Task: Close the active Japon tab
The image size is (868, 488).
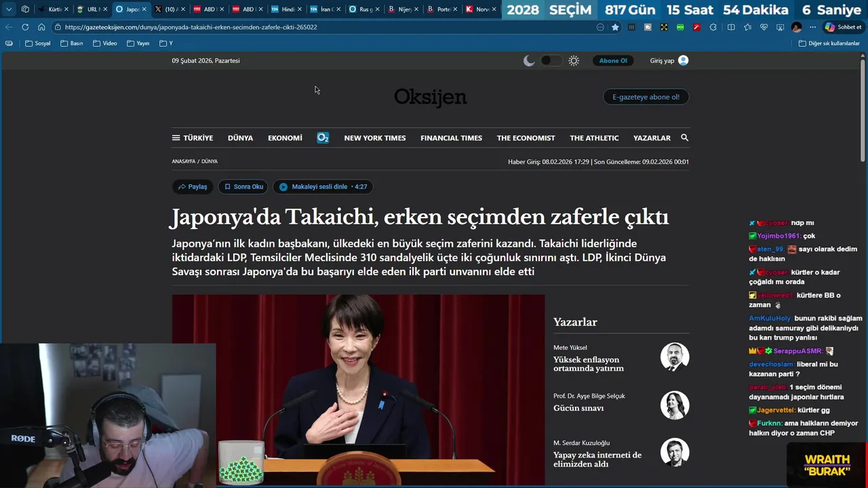Action: [144, 9]
